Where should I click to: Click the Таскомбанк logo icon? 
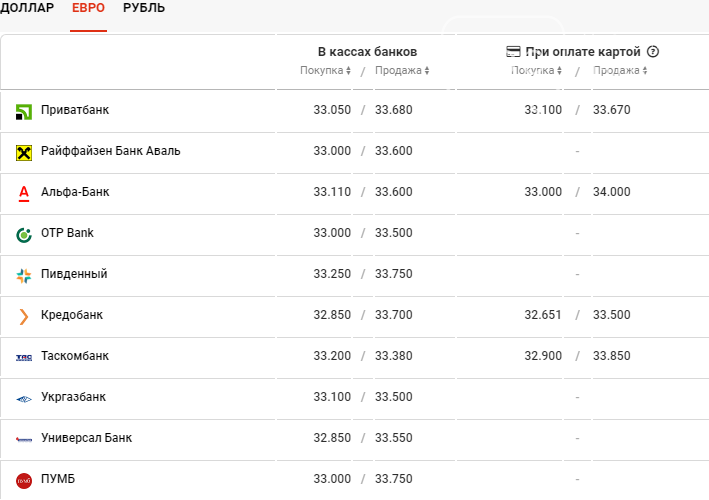coord(24,358)
